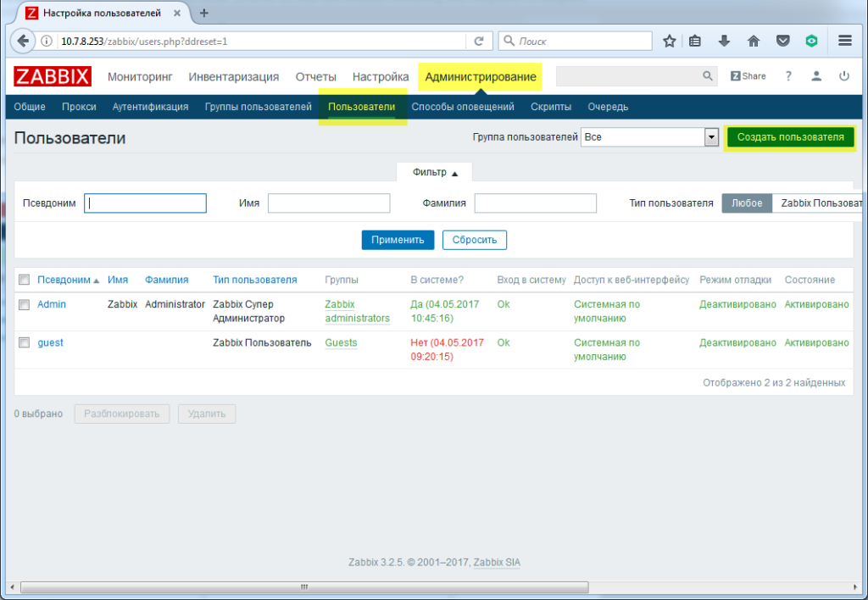Open the guest user link

tap(50, 342)
